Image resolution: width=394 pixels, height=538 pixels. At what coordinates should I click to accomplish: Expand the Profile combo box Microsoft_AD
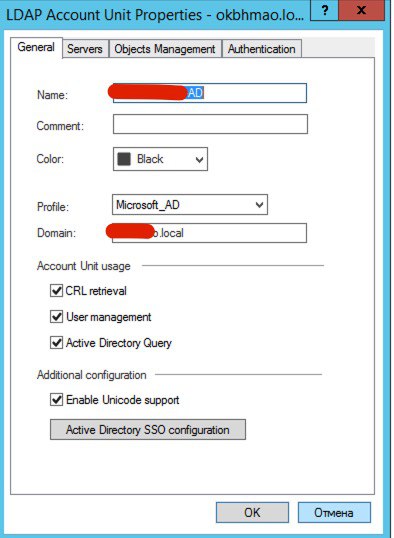coord(190,205)
